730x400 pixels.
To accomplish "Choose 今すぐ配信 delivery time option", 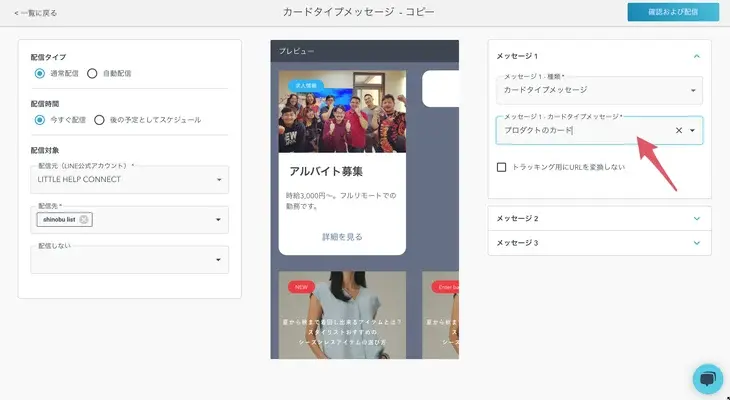I will 39,120.
